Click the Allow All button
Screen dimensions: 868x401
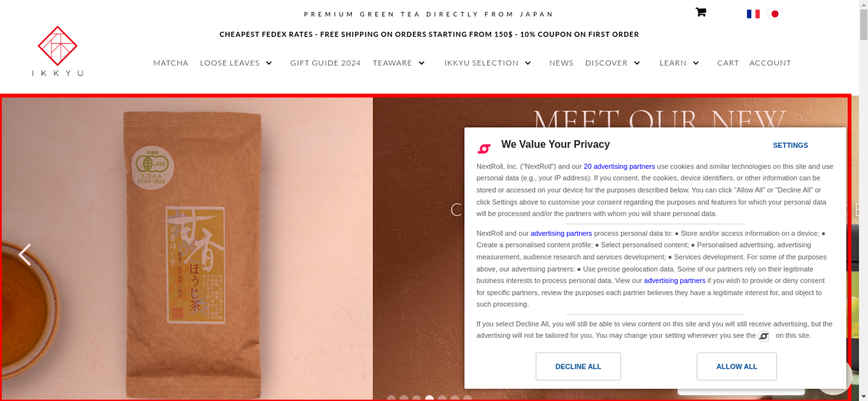[x=736, y=366]
